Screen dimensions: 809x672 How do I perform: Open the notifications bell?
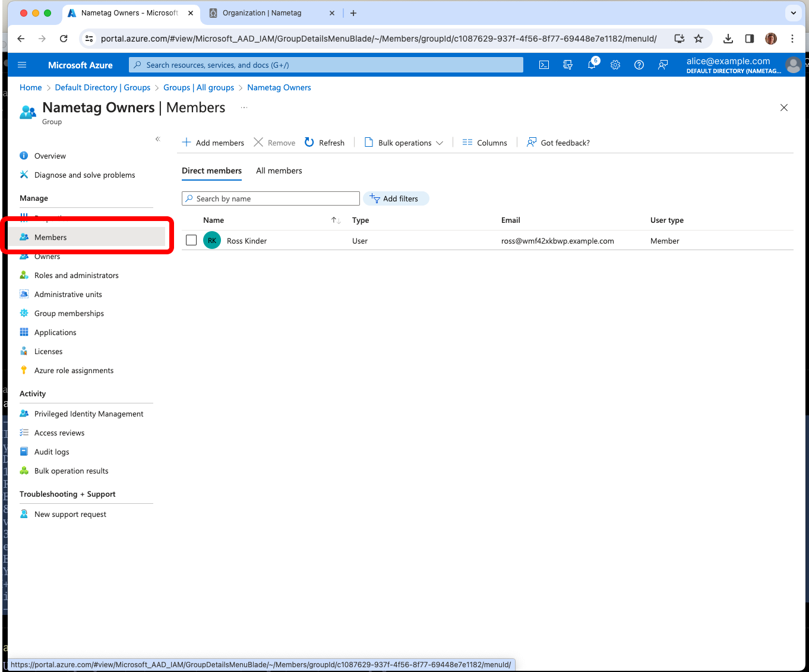coord(592,65)
